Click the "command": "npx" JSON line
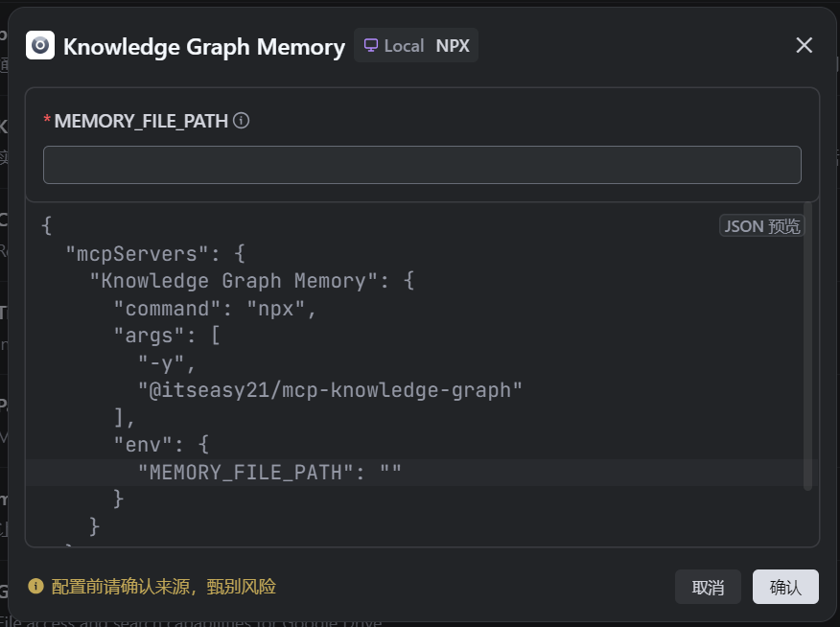Image resolution: width=840 pixels, height=627 pixels. point(215,309)
